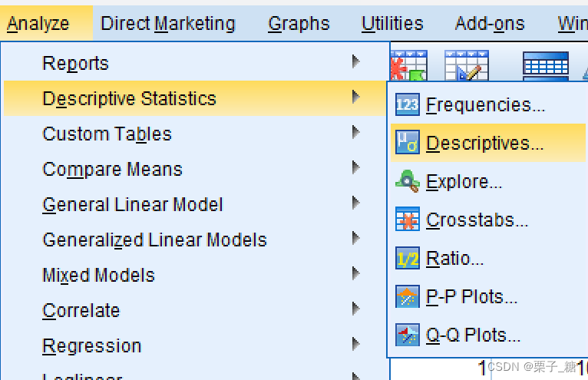Choose Ratio... from the submenu

coord(488,259)
